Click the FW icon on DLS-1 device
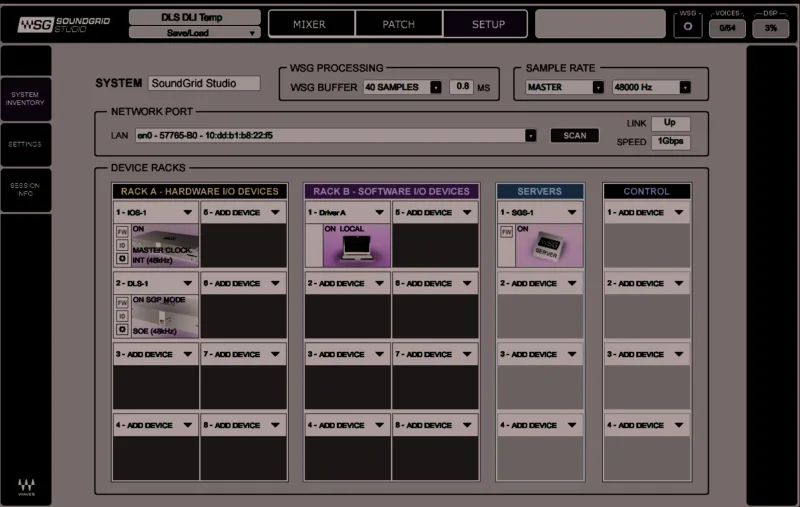This screenshot has width=800, height=507. [x=122, y=302]
